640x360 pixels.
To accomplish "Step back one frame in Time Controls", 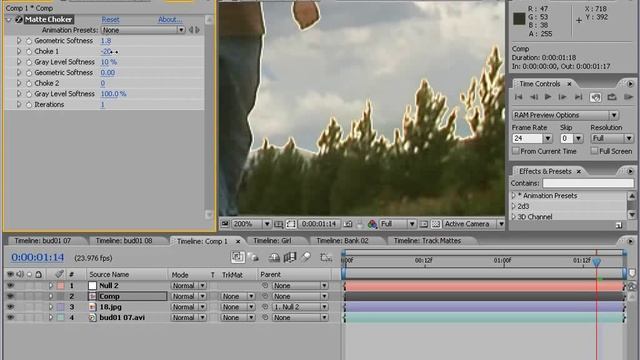I will [x=533, y=97].
